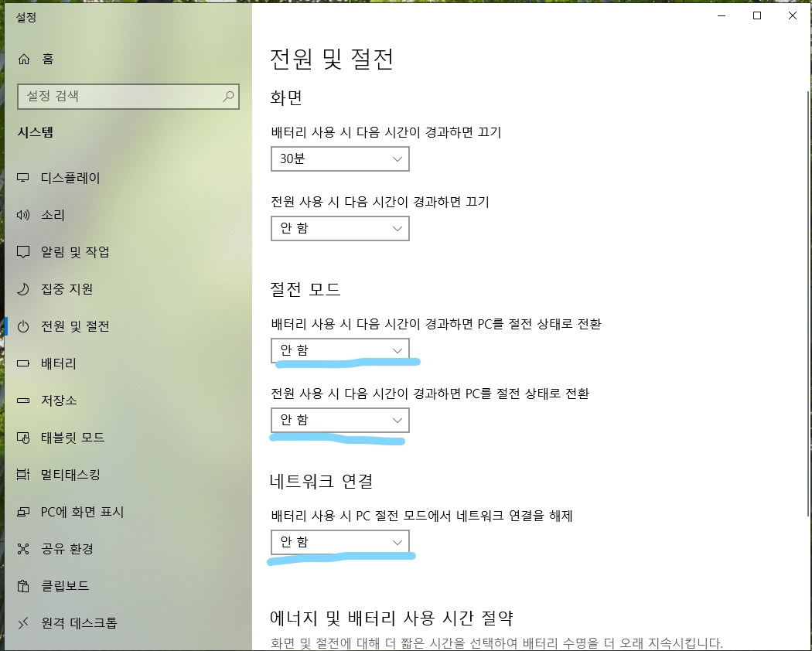Open 집중 지원 settings
The height and width of the screenshot is (651, 812).
coord(128,289)
